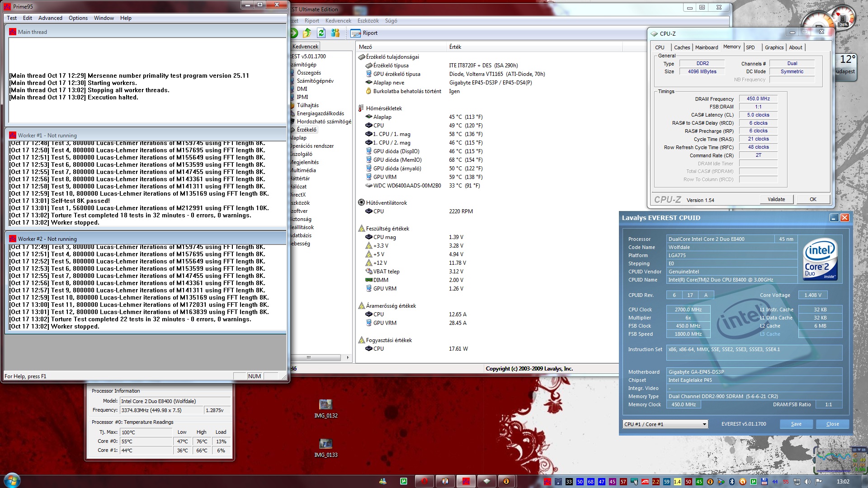Click the two-people icon in Everest toolbar

335,33
